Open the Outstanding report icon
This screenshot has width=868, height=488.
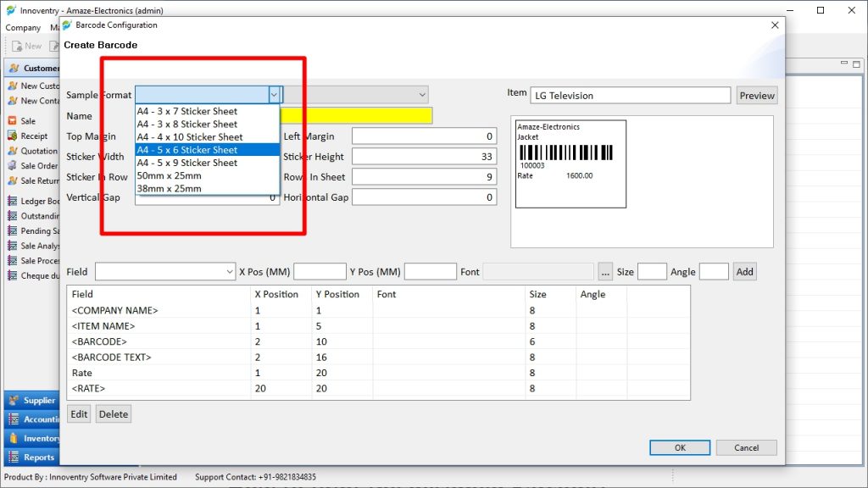click(x=12, y=216)
